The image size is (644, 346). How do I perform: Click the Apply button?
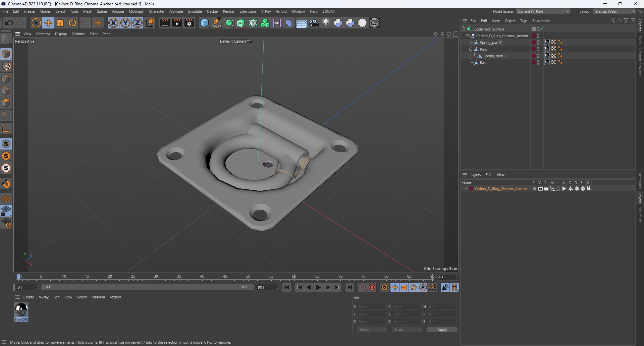[442, 330]
